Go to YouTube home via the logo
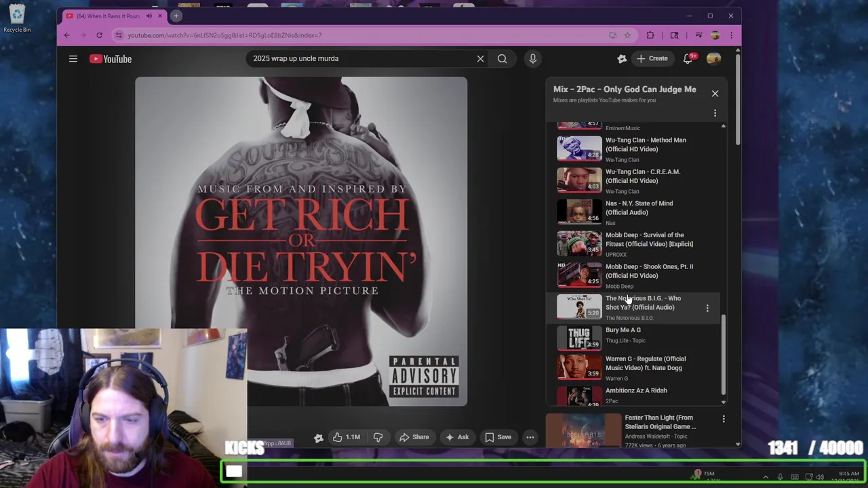The width and height of the screenshot is (868, 488). [x=111, y=59]
